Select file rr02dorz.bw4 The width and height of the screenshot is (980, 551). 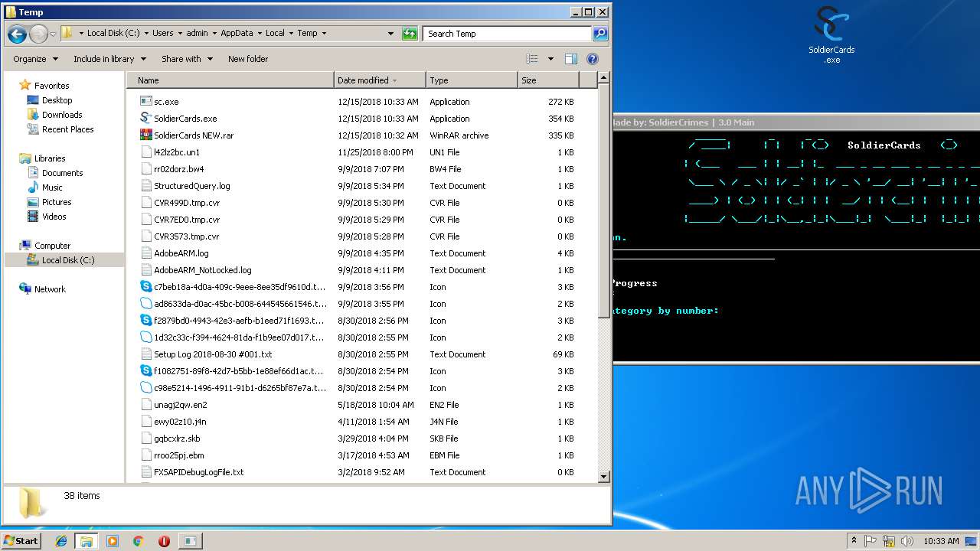tap(178, 169)
